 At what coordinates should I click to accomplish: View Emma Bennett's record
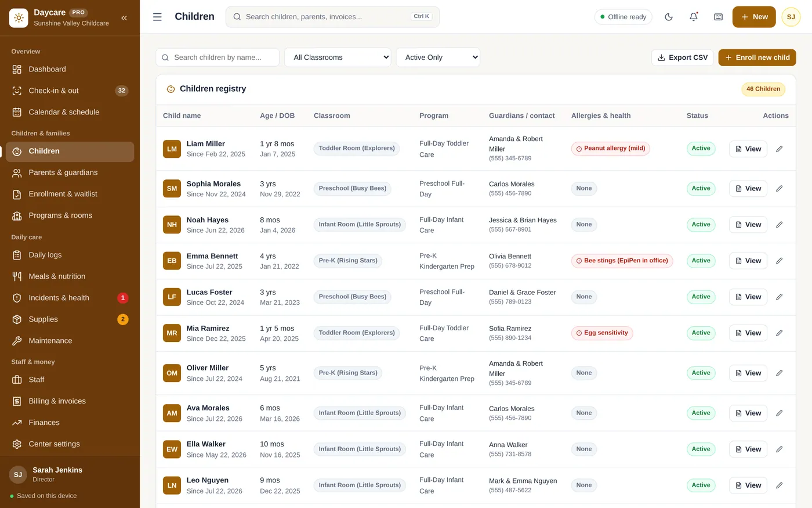click(x=748, y=261)
